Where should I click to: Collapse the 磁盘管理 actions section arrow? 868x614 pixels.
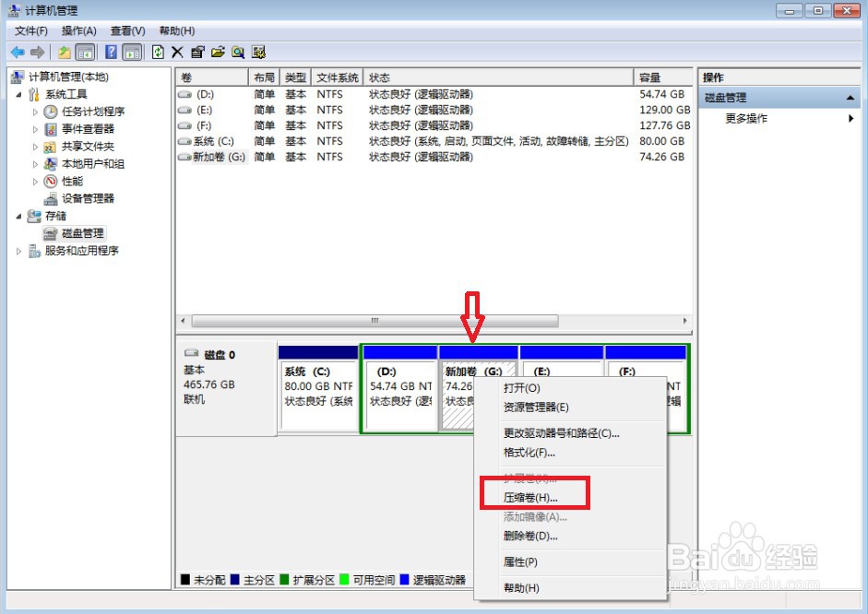(x=850, y=98)
